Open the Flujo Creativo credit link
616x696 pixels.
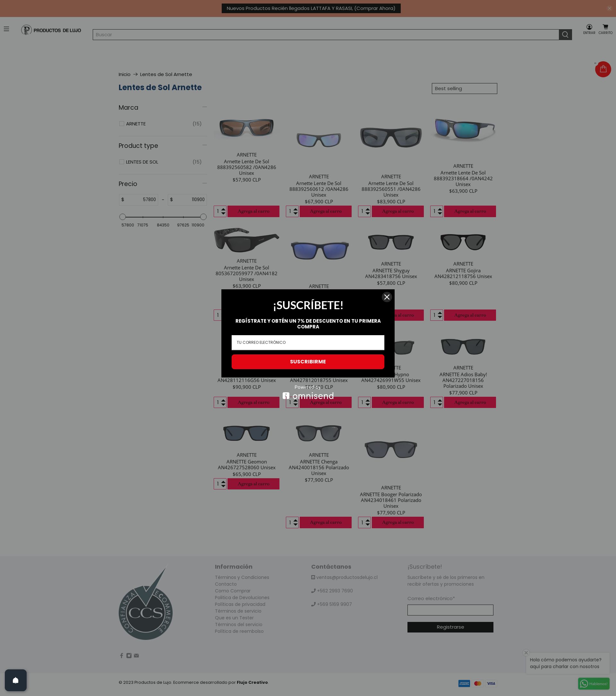[252, 683]
